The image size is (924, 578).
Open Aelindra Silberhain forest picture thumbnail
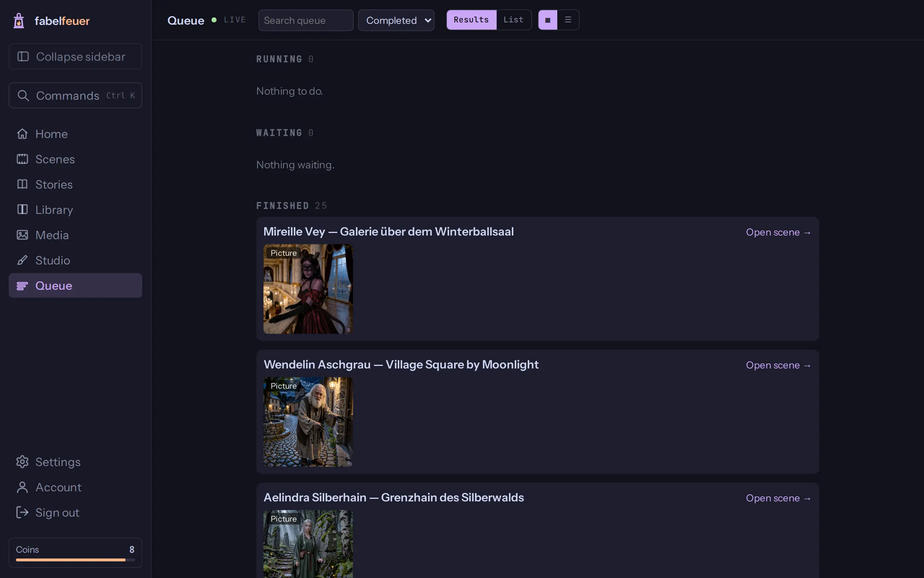tap(308, 544)
